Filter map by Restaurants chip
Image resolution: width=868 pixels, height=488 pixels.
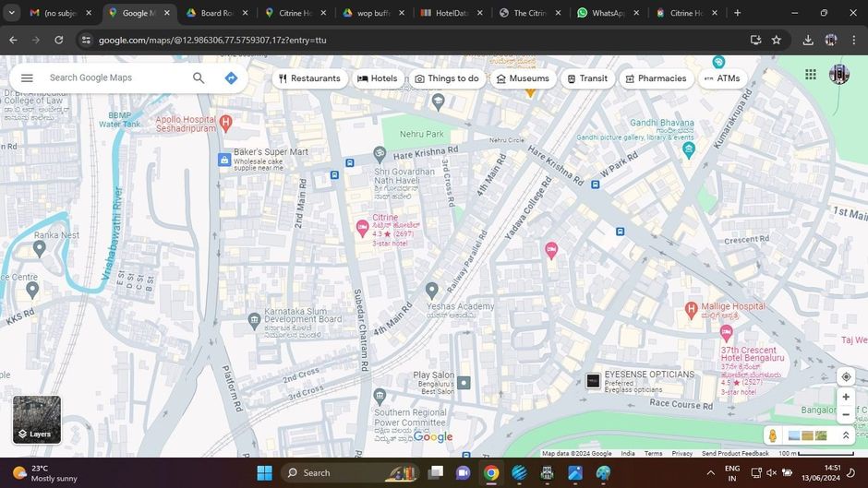[x=310, y=78]
